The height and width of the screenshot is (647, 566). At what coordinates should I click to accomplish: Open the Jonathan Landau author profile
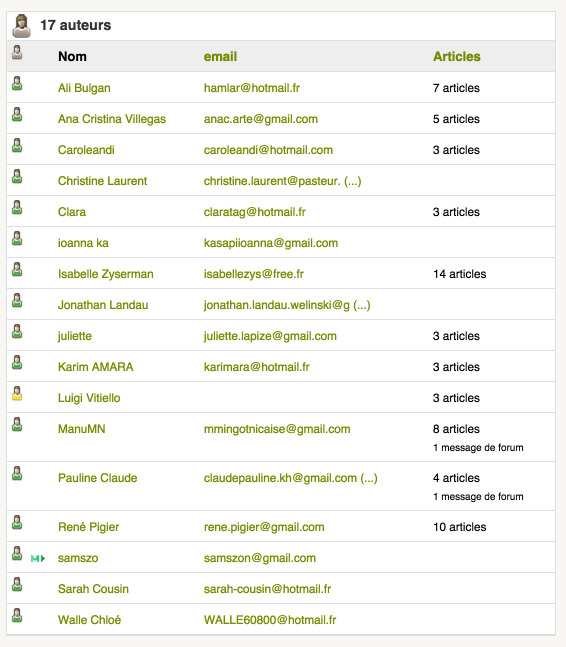point(103,305)
